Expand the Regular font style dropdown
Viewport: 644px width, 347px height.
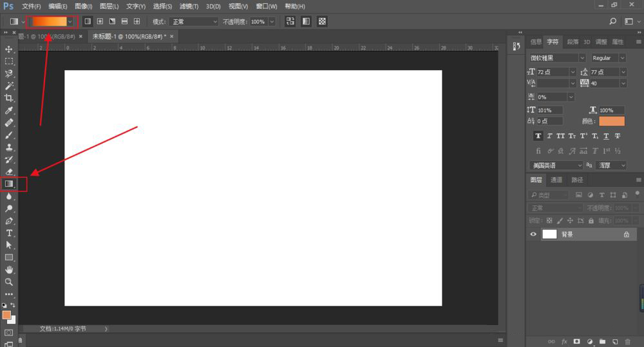(609, 58)
